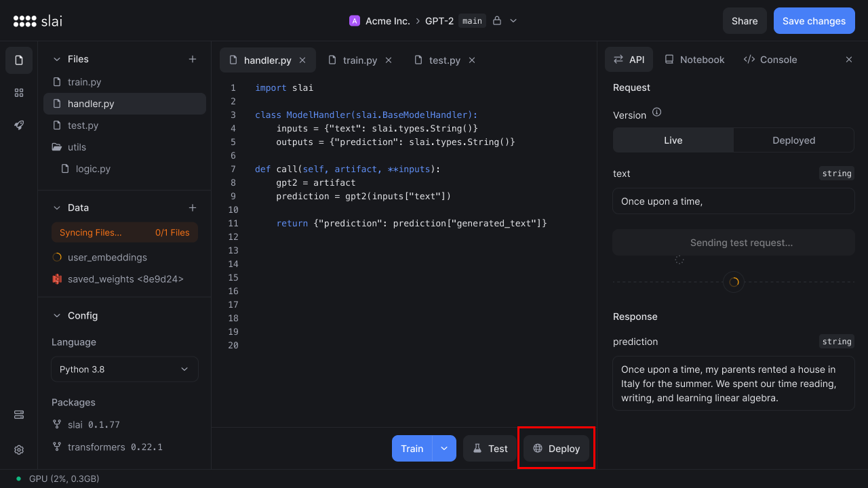This screenshot has width=868, height=488.
Task: Click the prediction response text box
Action: click(734, 384)
